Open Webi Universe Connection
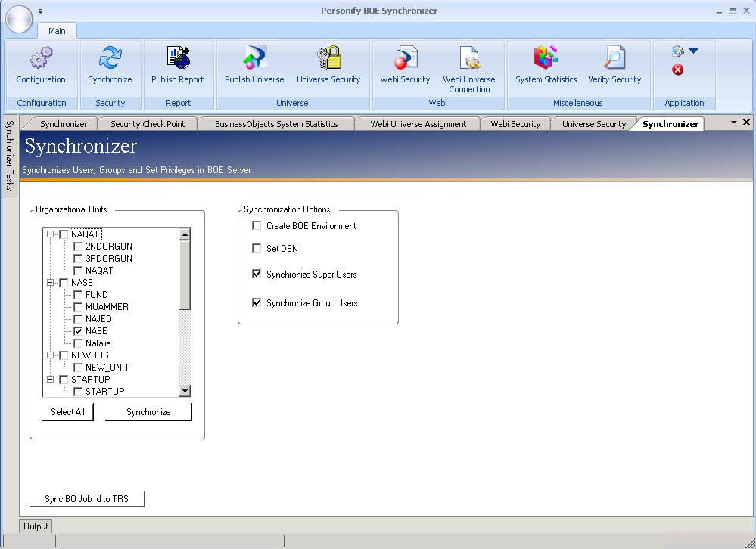 469,59
